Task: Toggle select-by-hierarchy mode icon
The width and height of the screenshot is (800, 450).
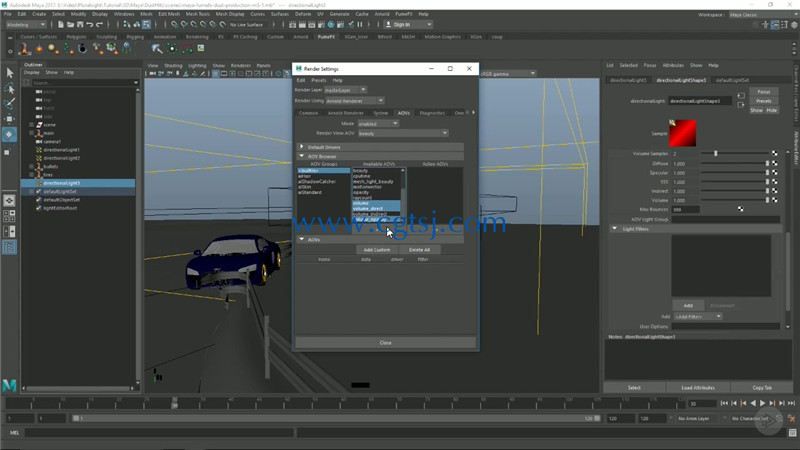Action: coord(127,24)
